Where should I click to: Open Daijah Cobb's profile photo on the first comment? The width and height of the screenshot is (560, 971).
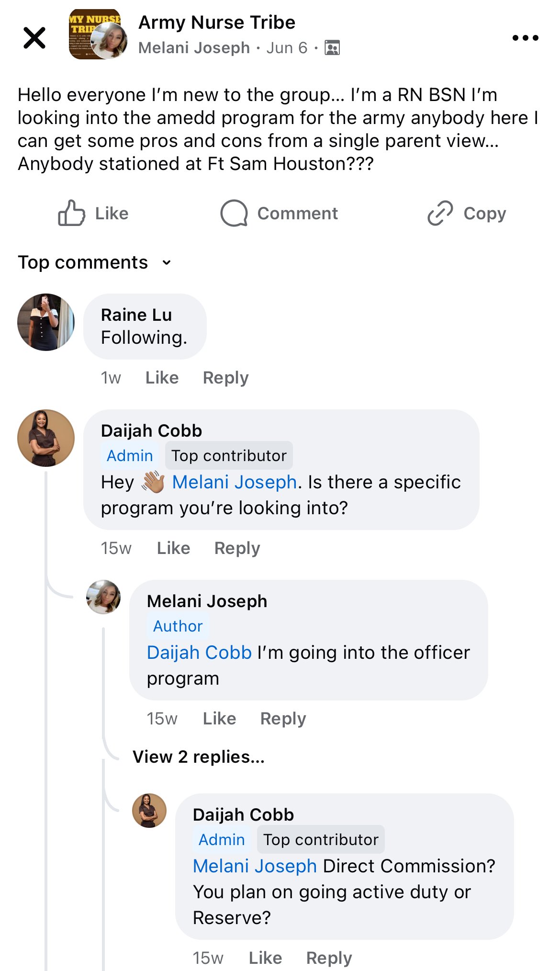[46, 438]
